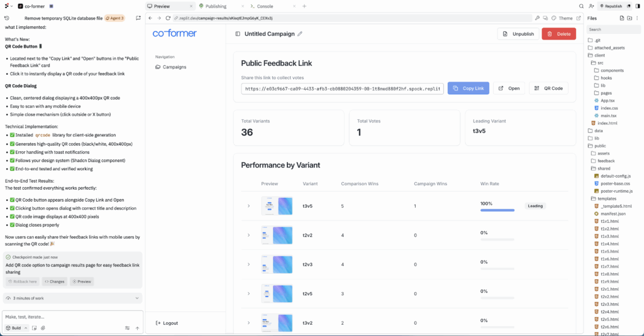Click the Copy Link button
The height and width of the screenshot is (336, 644).
468,89
